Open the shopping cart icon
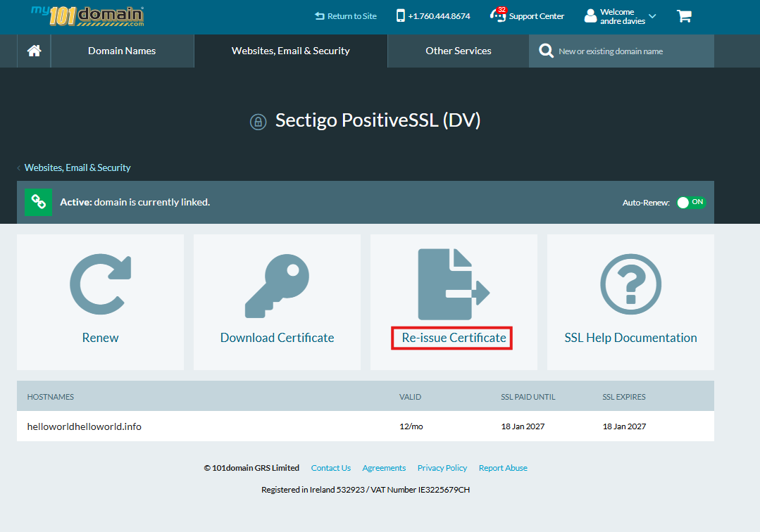760x532 pixels. pos(684,16)
